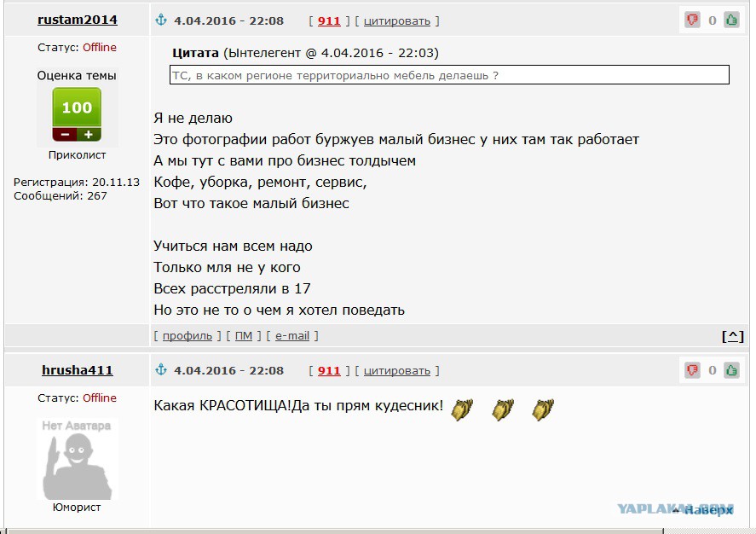The height and width of the screenshot is (534, 756).
Task: Click 'Я не делаю' line in post
Action: tap(193, 118)
